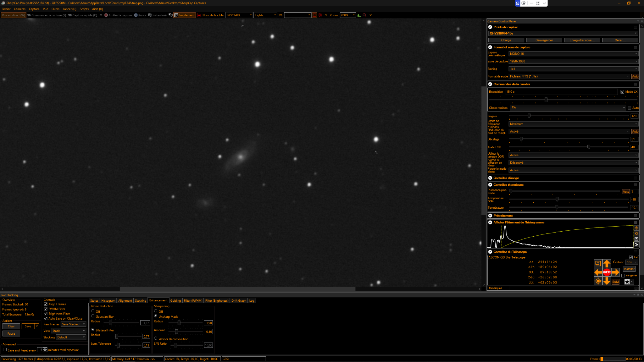Enable Save and Reset every checkbox
Screen dimensions: 644x362
(x=5, y=350)
